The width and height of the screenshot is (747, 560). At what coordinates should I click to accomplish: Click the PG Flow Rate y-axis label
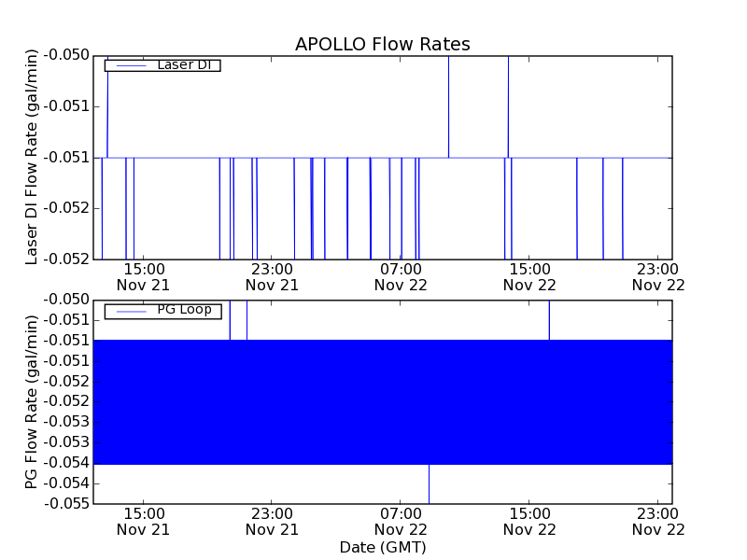[32, 401]
